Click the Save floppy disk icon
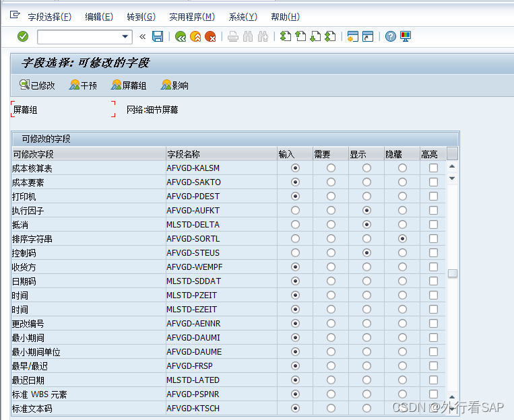Image resolution: width=514 pixels, height=420 pixels. click(158, 36)
